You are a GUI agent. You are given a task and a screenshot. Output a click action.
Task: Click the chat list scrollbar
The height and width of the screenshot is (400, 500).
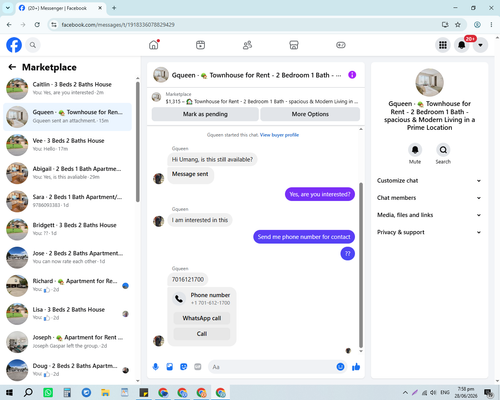tap(138, 142)
